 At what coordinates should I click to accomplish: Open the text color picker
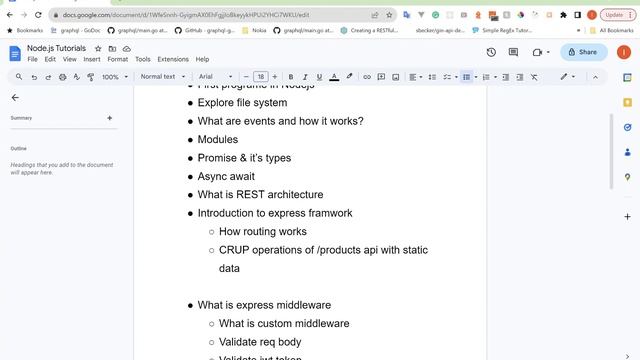[x=334, y=77]
